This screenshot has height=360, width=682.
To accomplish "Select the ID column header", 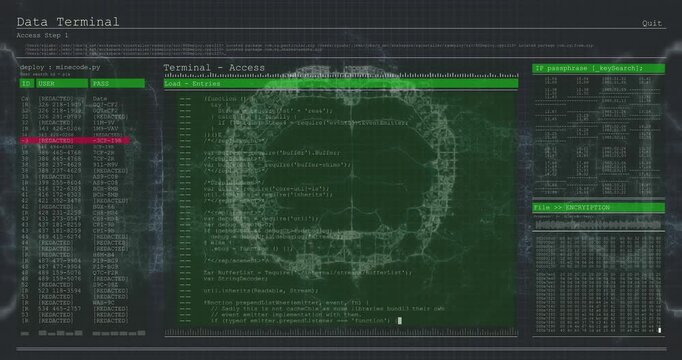I will (x=26, y=83).
